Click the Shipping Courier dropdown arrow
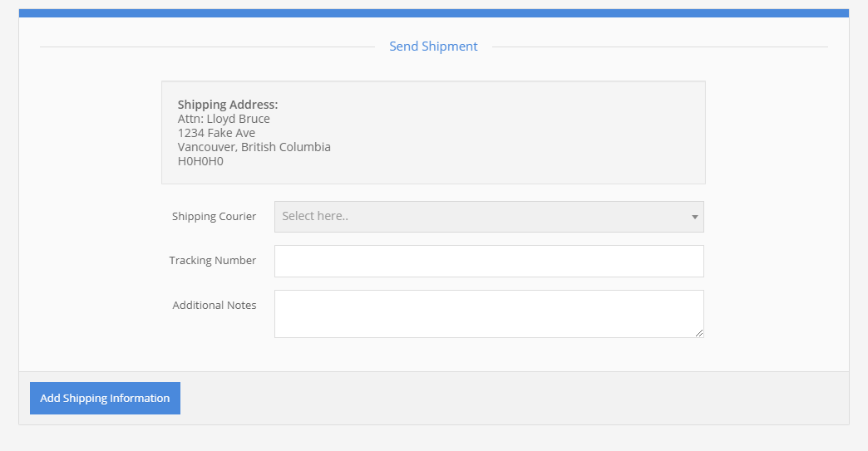Screen dimensions: 868x451 coord(694,217)
